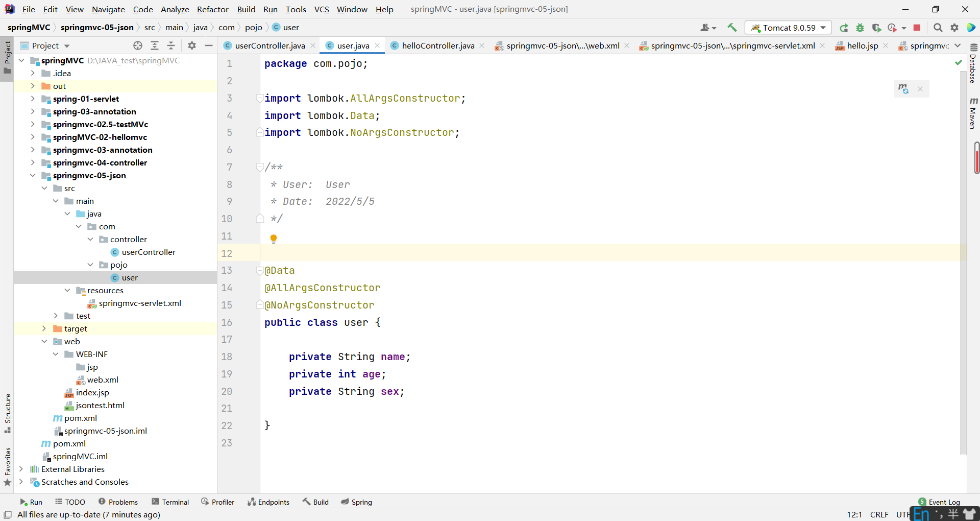Open the Analyze menu
The height and width of the screenshot is (521, 980).
175,9
